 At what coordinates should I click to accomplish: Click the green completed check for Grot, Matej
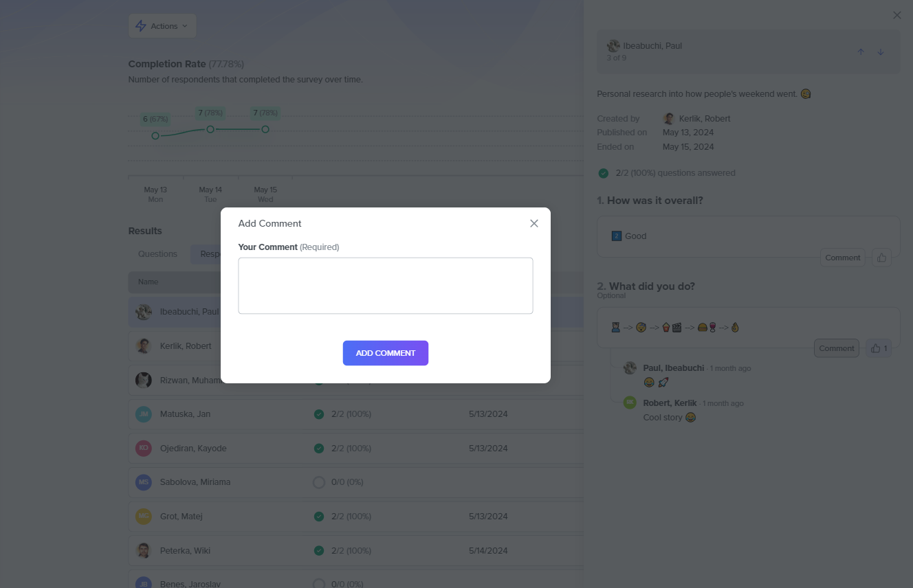(x=318, y=517)
